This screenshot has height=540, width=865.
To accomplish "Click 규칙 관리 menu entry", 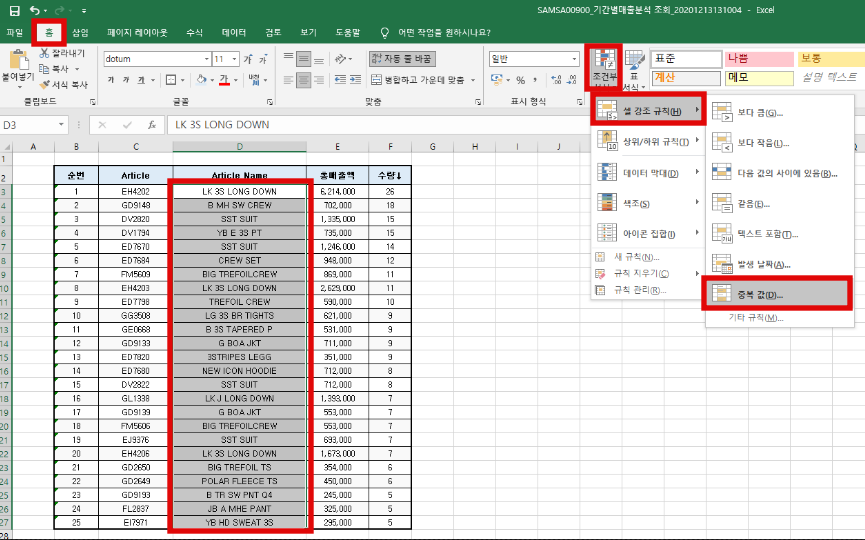I will [x=648, y=290].
